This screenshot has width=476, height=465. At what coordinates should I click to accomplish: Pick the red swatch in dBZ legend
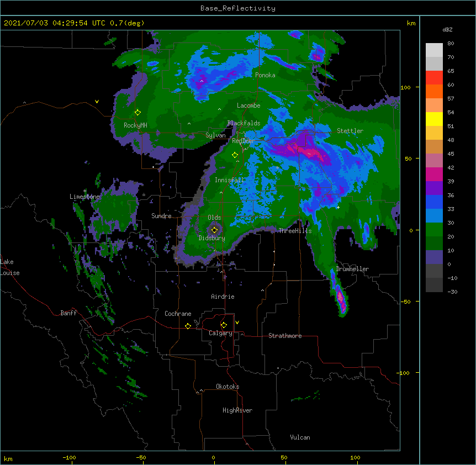[x=434, y=78]
